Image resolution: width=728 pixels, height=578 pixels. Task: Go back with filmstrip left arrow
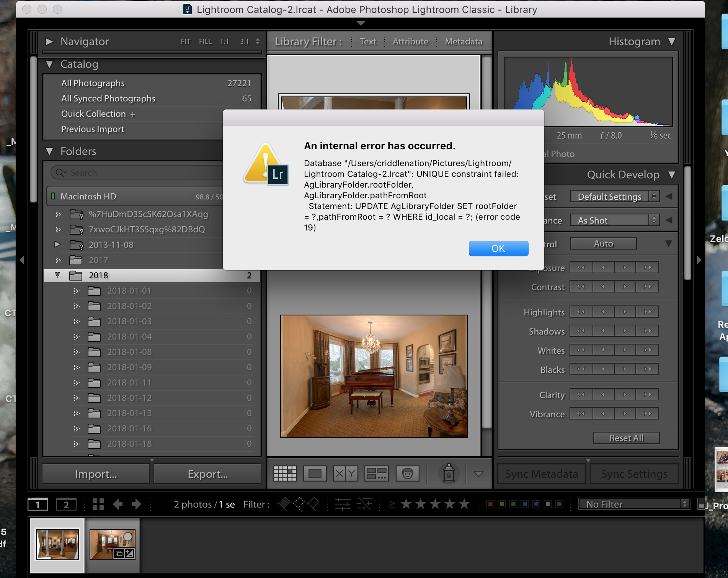(118, 504)
